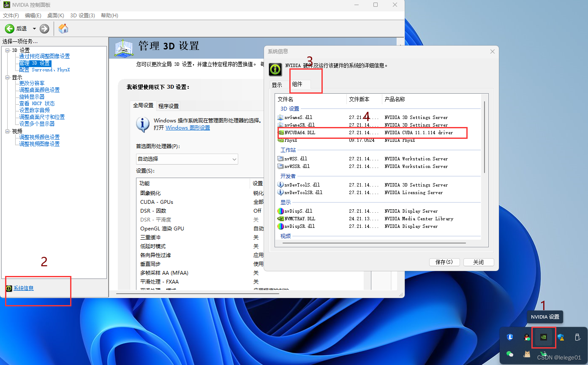588x365 pixels.
Task: Select 更改分辨率 in the task tree
Action: (32, 84)
